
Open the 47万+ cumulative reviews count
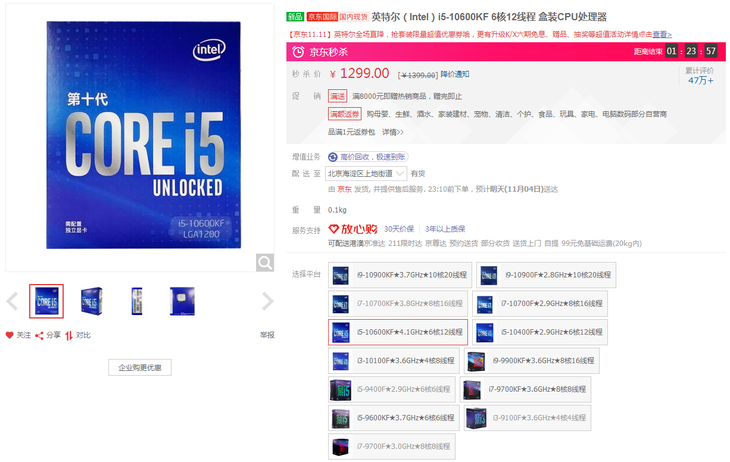click(x=699, y=80)
